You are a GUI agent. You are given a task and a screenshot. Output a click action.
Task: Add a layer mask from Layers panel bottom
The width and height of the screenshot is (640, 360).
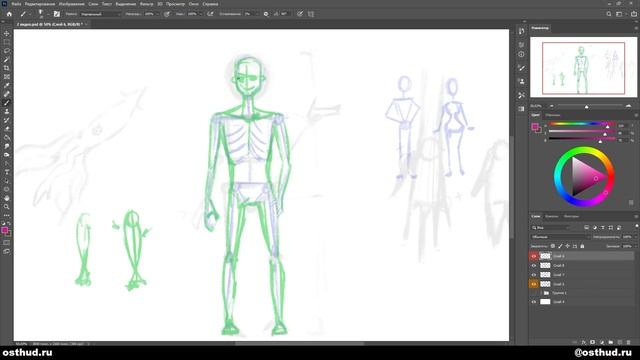(x=593, y=342)
